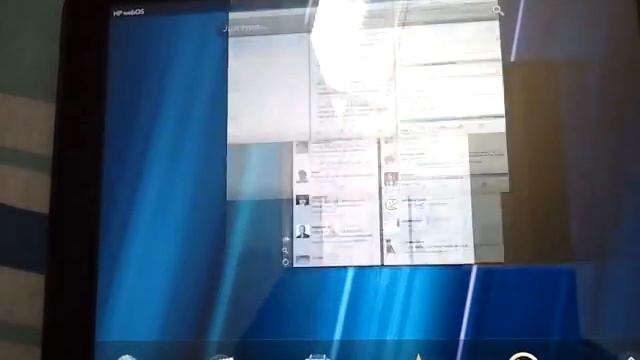
Task: Select the round white logo avatar in the right column
Action: [x=391, y=204]
